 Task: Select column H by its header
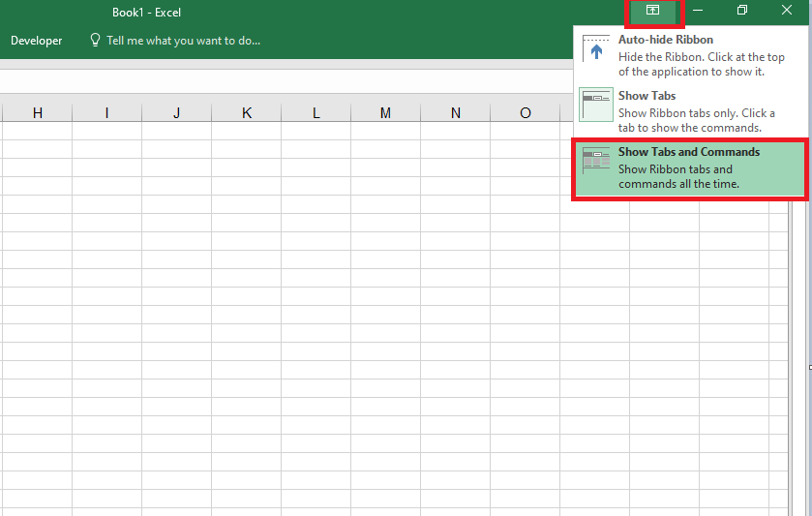pyautogui.click(x=37, y=113)
